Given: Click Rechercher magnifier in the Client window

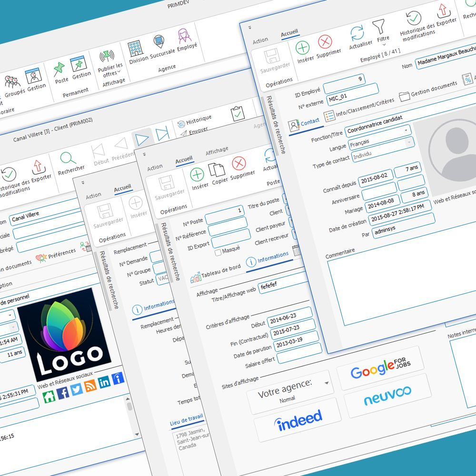Looking at the screenshot, I should 68,158.
